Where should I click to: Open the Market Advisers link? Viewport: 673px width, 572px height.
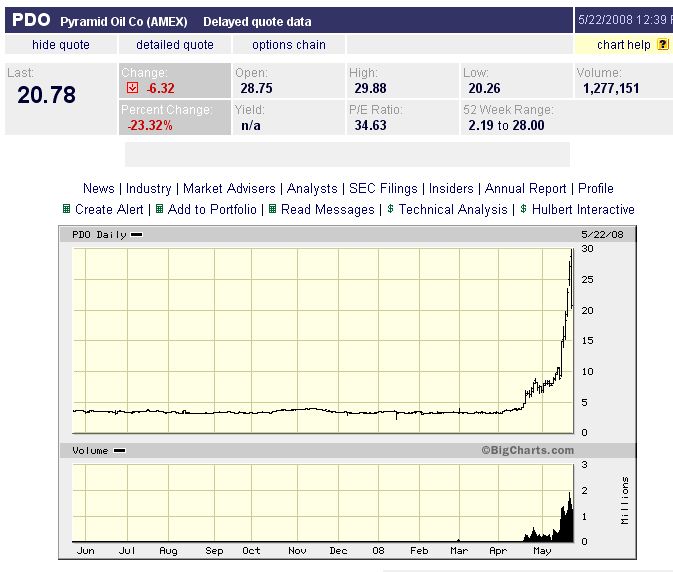(229, 188)
